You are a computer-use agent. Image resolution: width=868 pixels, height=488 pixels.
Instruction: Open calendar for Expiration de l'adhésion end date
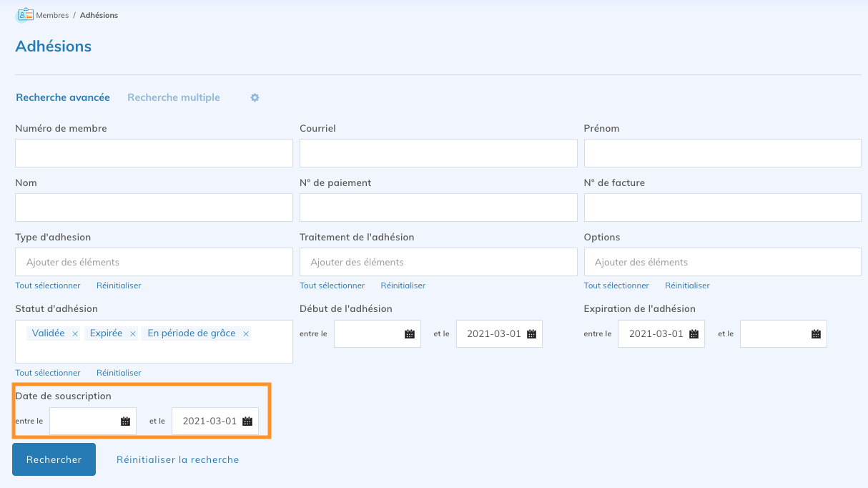click(x=816, y=334)
